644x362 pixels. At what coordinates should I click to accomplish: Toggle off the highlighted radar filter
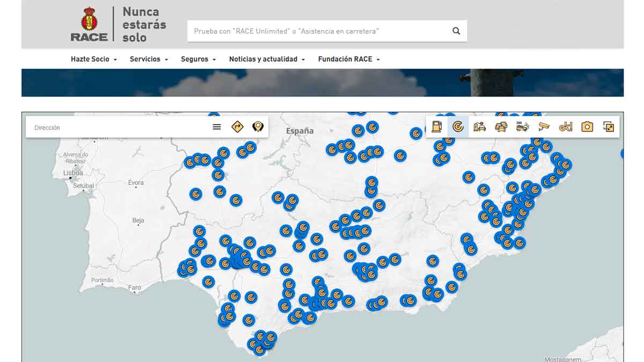tap(457, 127)
